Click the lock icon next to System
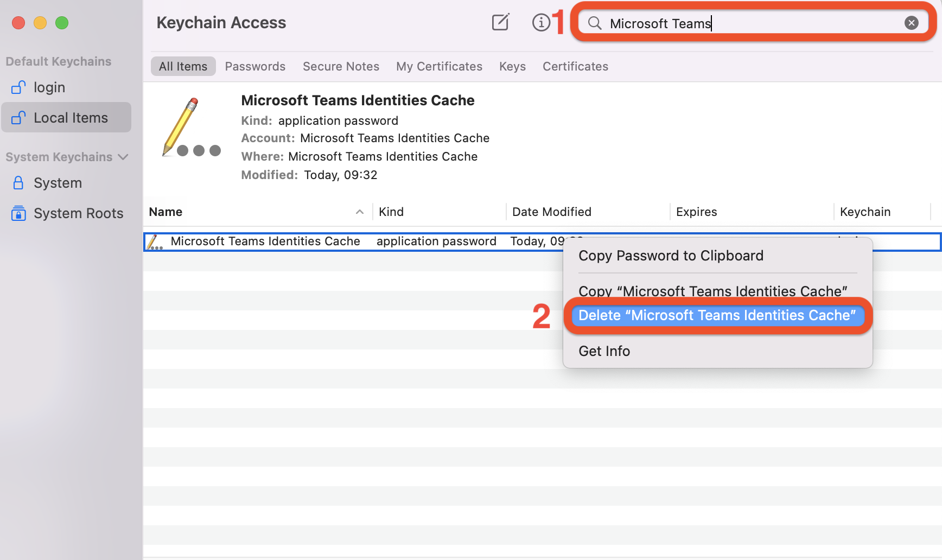The image size is (942, 560). [18, 183]
